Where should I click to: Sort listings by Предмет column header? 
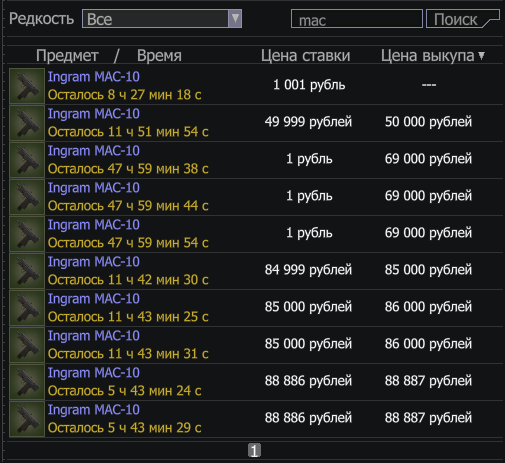tap(67, 55)
